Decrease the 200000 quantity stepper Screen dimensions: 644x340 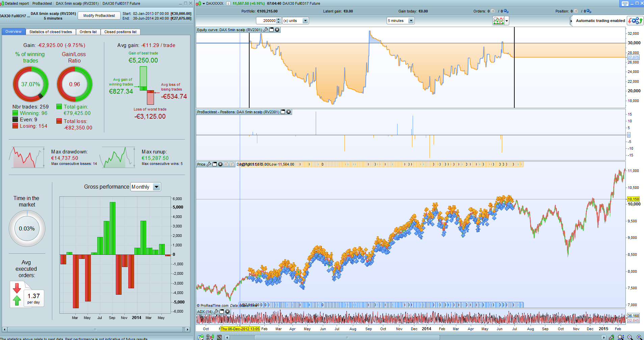click(x=279, y=22)
